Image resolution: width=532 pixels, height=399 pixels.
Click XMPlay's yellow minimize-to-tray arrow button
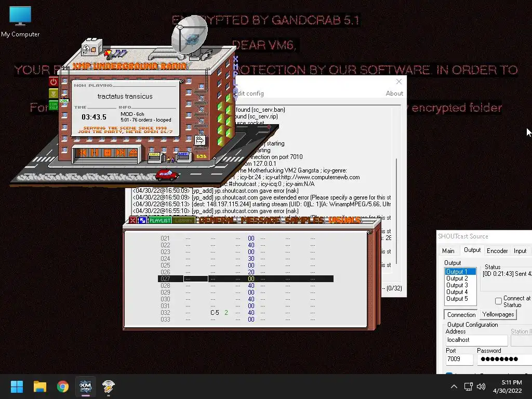(54, 94)
